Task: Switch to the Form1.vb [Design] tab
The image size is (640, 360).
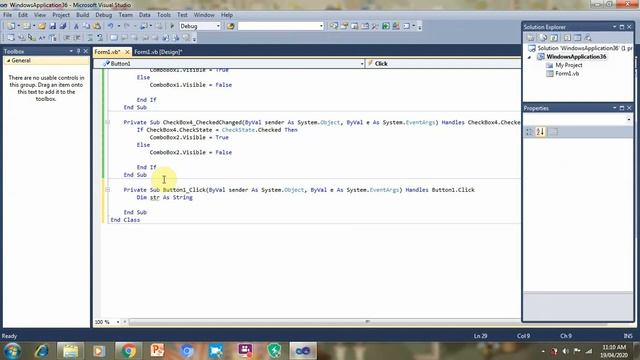Action: pos(158,52)
